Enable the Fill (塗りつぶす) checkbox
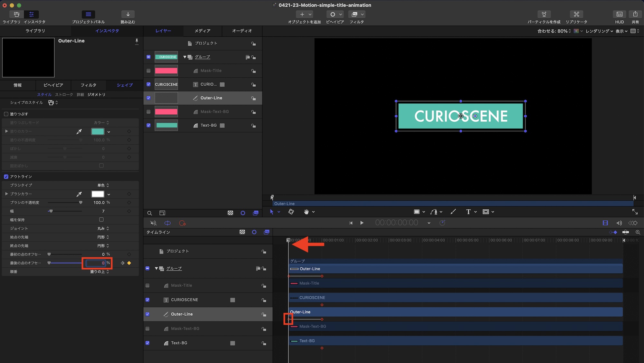644x363 pixels. (6, 114)
